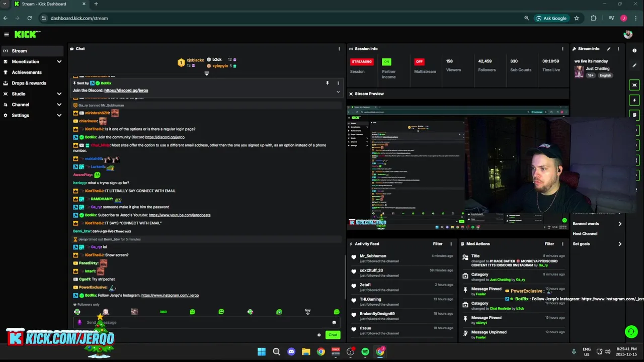Open the hamburger navigation menu
The image size is (644, 362).
point(7,34)
